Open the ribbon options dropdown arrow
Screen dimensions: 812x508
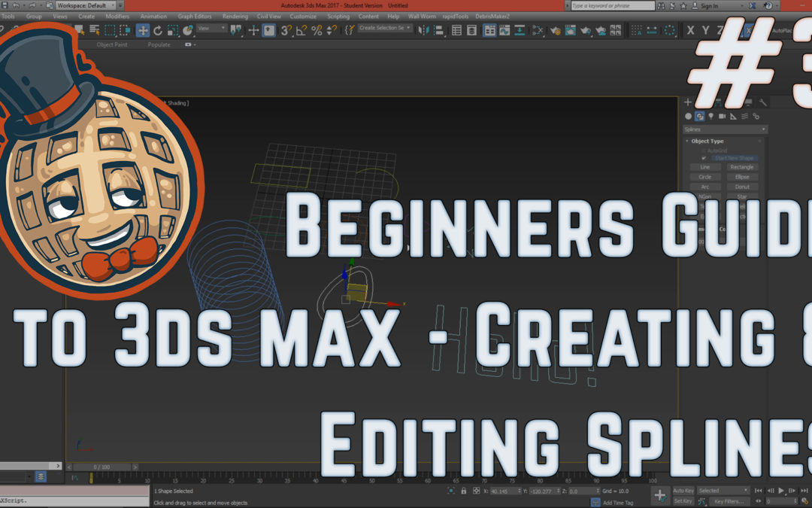point(195,44)
